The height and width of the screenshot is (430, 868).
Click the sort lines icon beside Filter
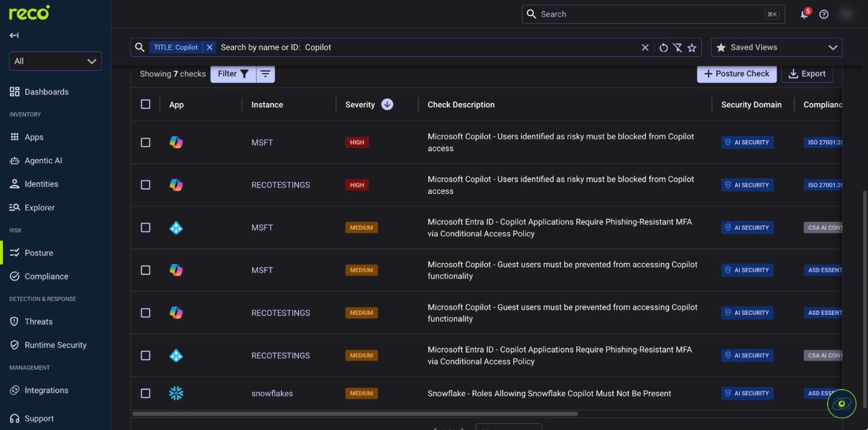point(266,74)
